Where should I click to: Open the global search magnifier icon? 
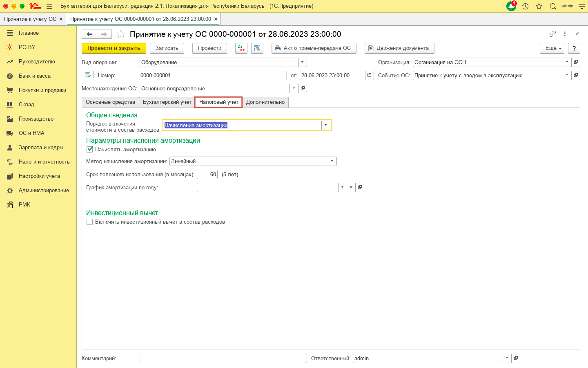553,6
